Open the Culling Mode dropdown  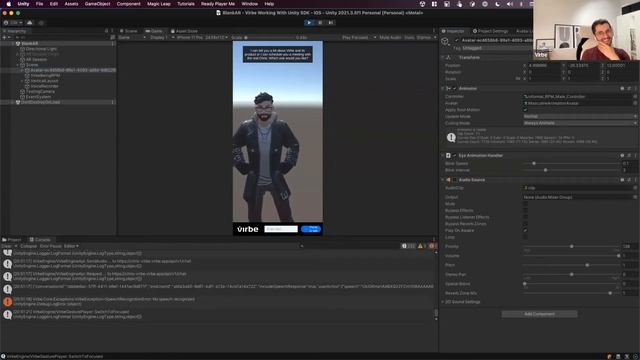point(580,123)
